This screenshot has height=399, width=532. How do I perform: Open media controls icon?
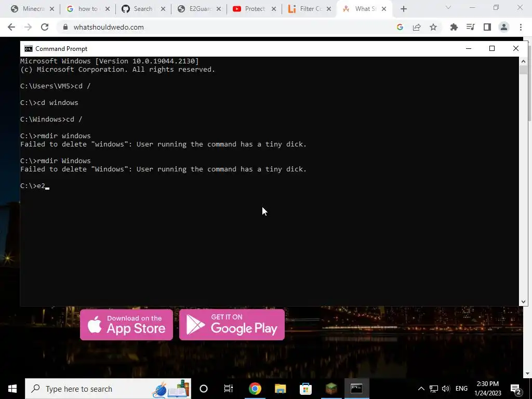tap(471, 27)
